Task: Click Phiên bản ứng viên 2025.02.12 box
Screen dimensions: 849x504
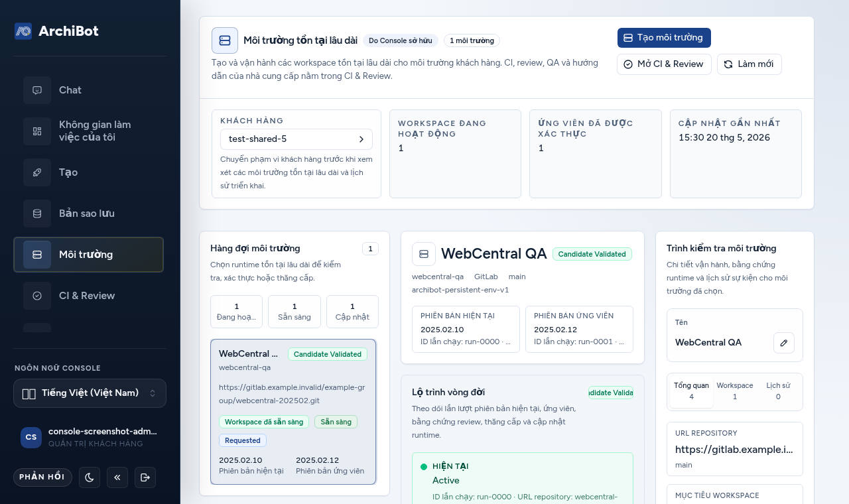Action: [x=579, y=329]
